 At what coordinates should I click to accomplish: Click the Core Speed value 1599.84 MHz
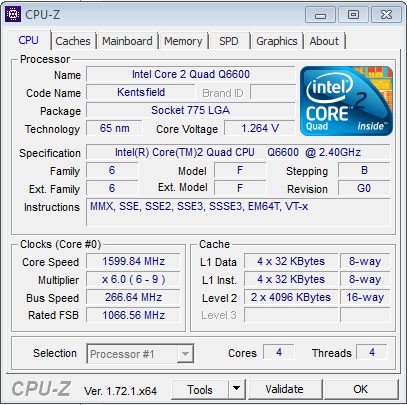click(133, 261)
